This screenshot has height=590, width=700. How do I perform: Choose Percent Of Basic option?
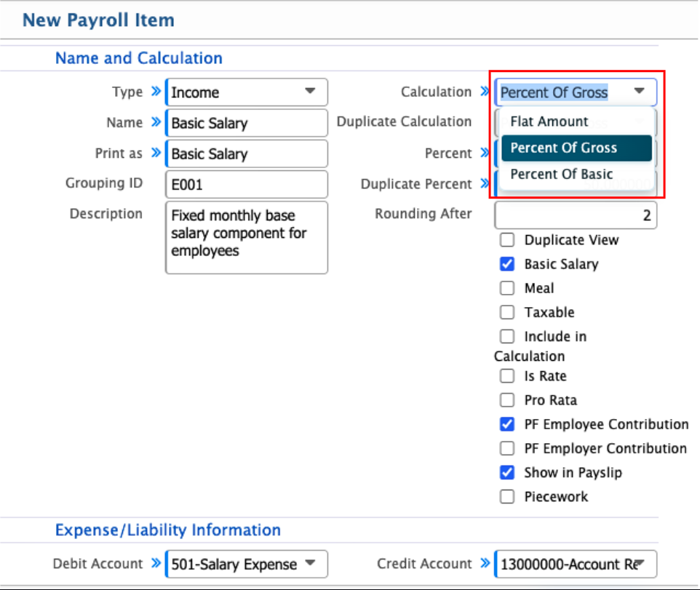tap(561, 174)
